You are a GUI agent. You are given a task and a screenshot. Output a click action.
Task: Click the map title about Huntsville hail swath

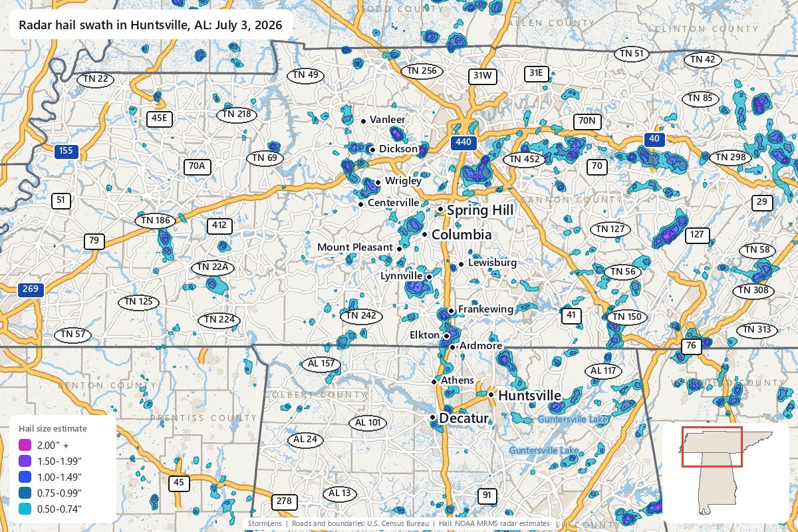coord(150,26)
